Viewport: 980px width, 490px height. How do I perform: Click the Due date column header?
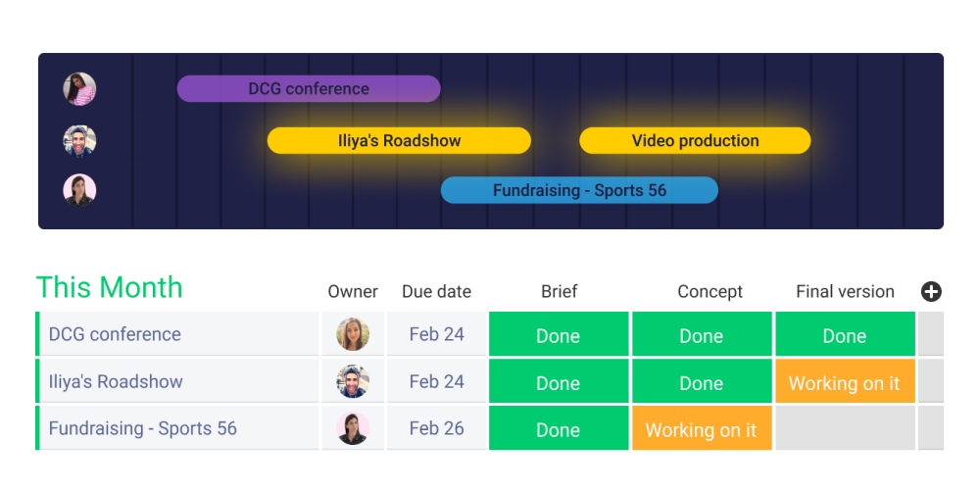point(436,291)
